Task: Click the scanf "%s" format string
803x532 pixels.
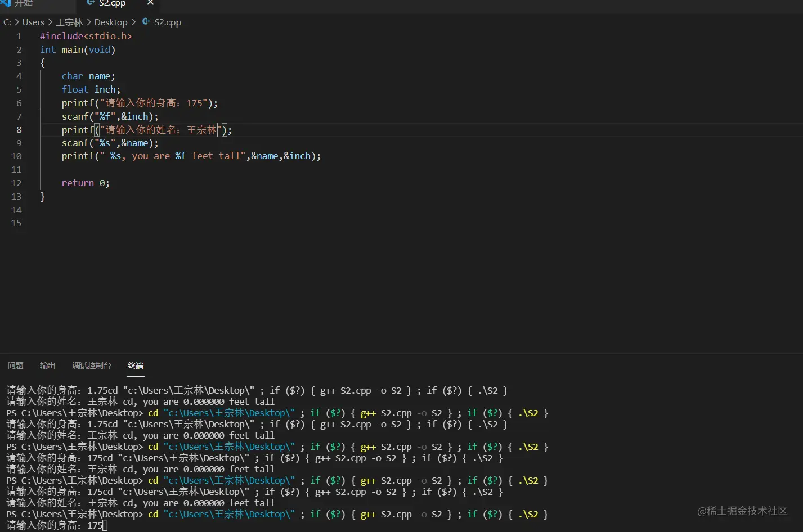Action: [x=105, y=143]
